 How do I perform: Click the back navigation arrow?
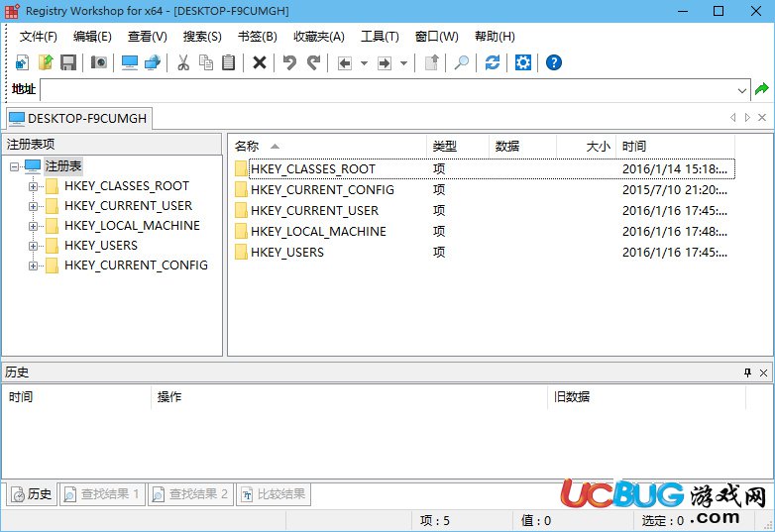(345, 63)
